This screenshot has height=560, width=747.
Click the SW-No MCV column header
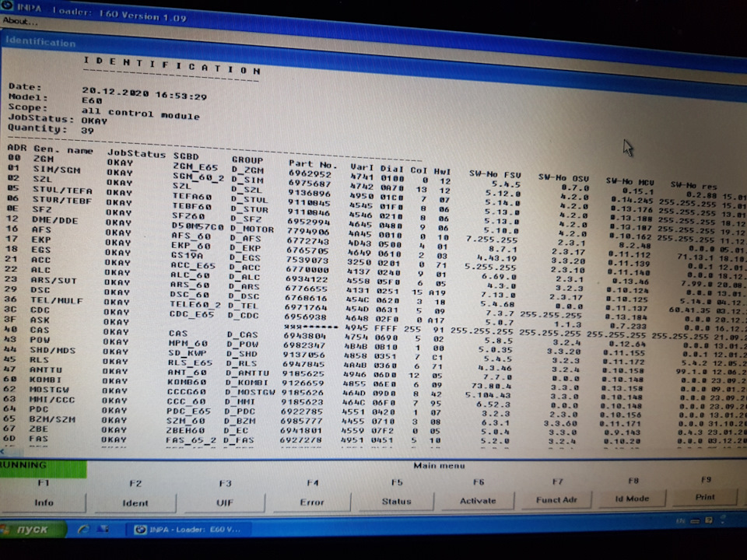(x=630, y=181)
